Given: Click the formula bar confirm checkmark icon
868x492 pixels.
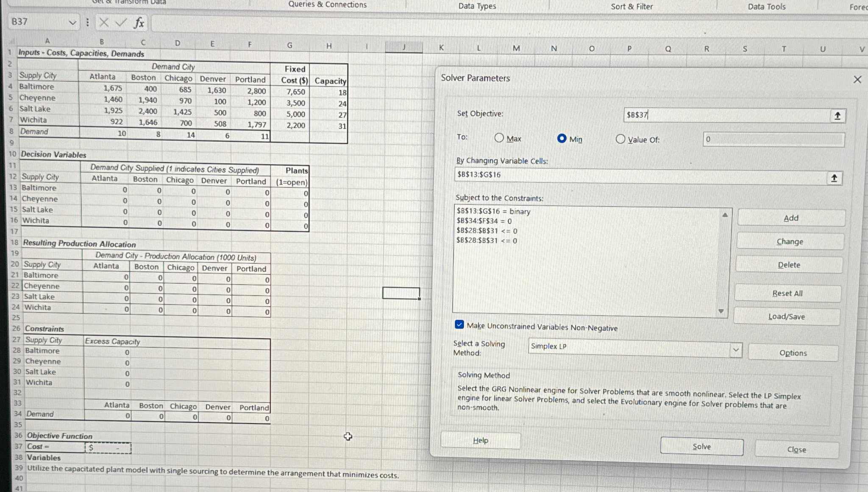Looking at the screenshot, I should pyautogui.click(x=121, y=22).
